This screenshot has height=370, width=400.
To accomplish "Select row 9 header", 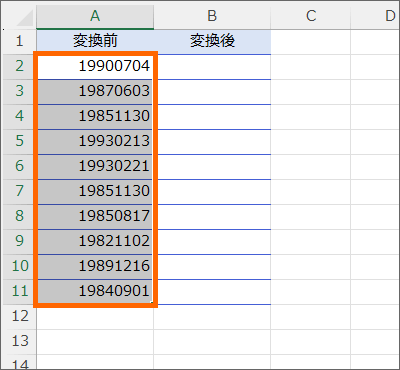I will point(19,242).
